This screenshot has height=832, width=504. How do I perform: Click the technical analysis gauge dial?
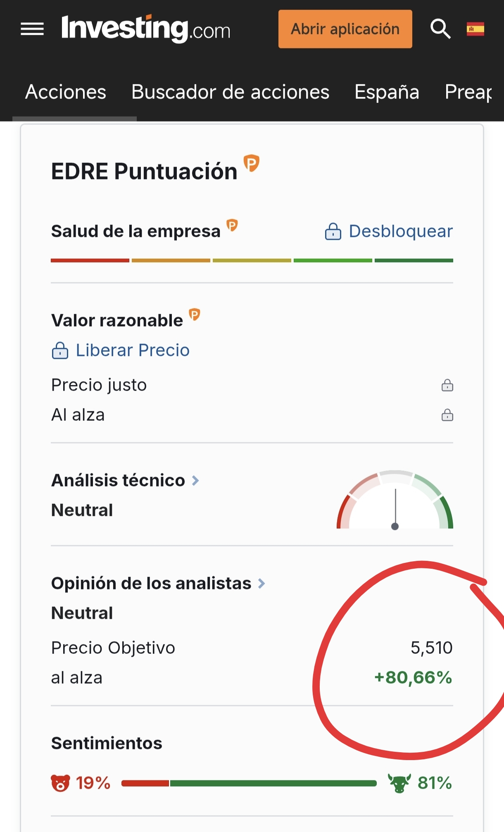395,501
